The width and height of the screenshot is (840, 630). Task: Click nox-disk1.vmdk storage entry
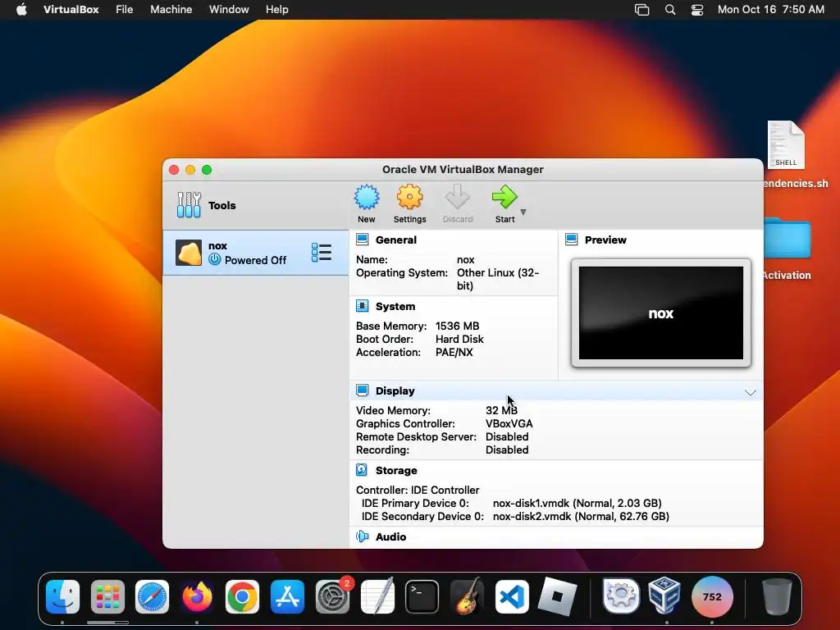click(577, 503)
